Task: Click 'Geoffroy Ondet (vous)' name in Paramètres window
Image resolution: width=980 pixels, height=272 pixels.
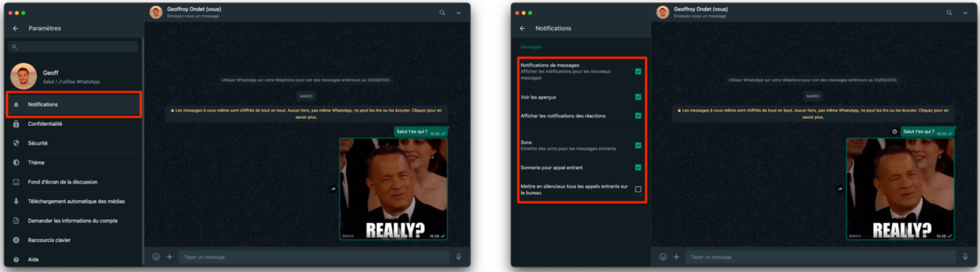Action: 194,9
